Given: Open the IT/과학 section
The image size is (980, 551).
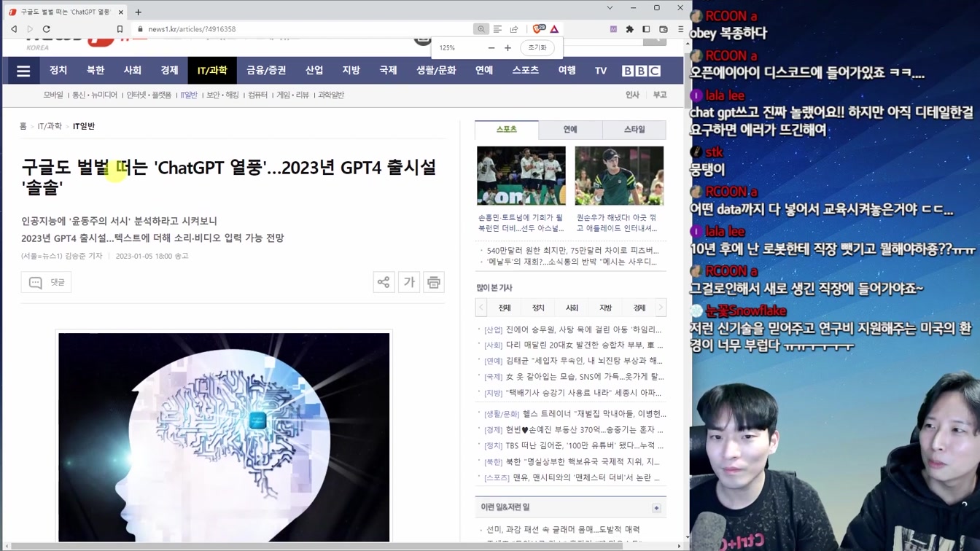Looking at the screenshot, I should 212,71.
